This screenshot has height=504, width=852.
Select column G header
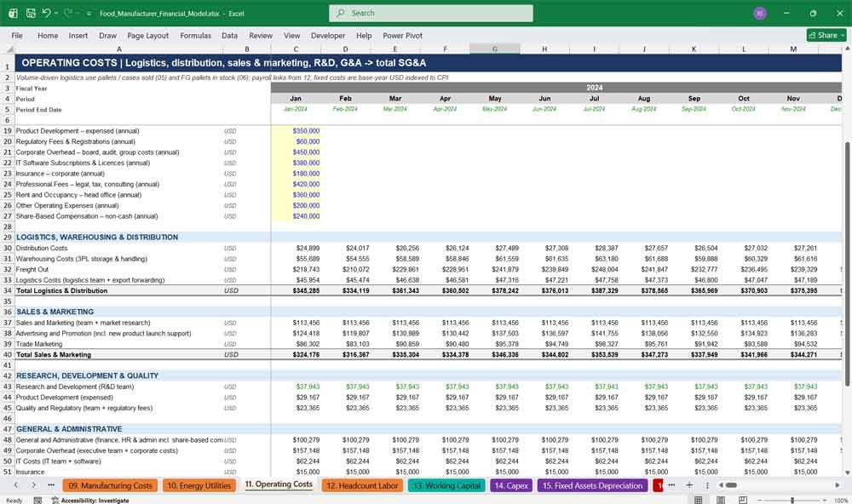494,49
